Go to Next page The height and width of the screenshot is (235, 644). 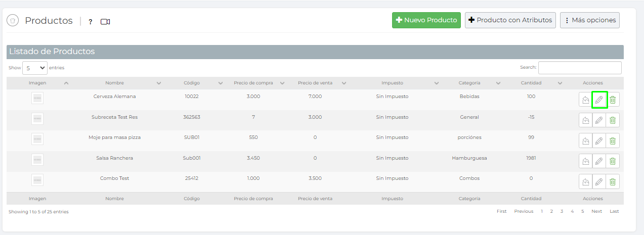click(x=597, y=211)
